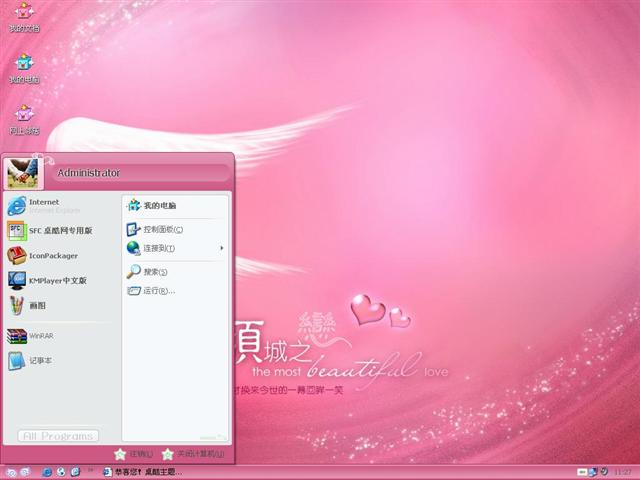
Task: Expand the Quick Launch overflow chevron
Action: point(90,471)
